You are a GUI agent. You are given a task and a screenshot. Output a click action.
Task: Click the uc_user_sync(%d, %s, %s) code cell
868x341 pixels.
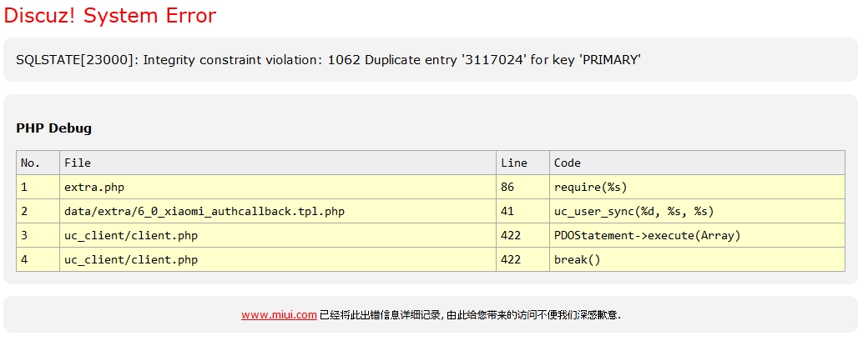[x=633, y=211]
